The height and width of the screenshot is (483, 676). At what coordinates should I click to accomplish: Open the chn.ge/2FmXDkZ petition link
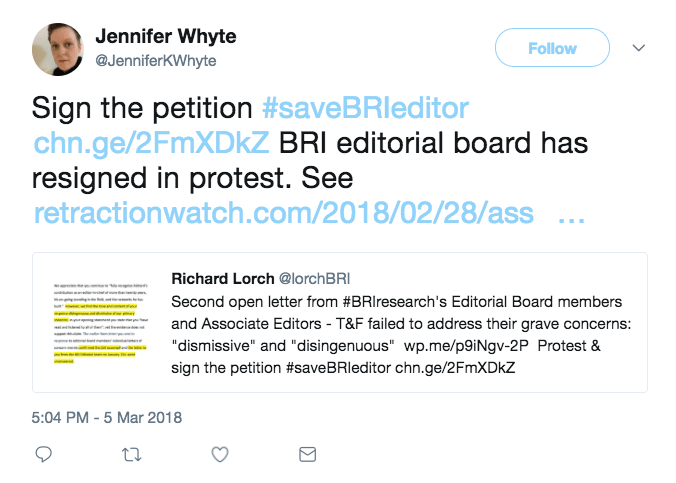(x=151, y=142)
